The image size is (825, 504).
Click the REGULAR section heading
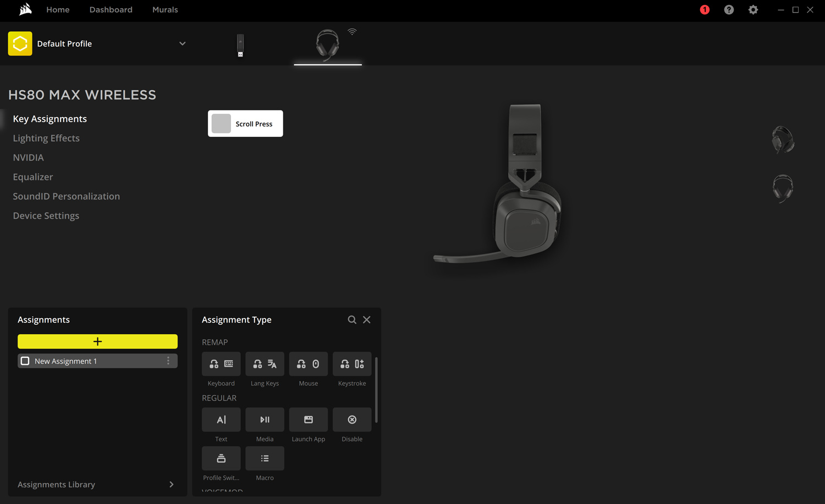coord(219,398)
